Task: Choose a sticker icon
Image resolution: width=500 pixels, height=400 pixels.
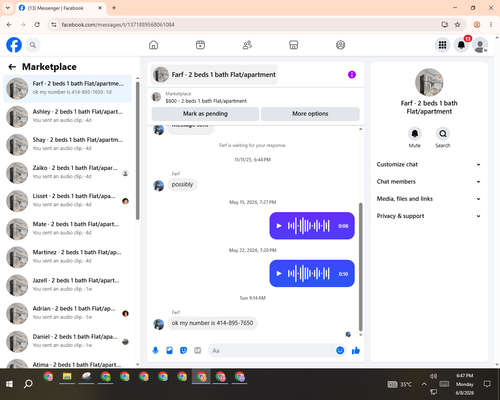Action: (183, 350)
